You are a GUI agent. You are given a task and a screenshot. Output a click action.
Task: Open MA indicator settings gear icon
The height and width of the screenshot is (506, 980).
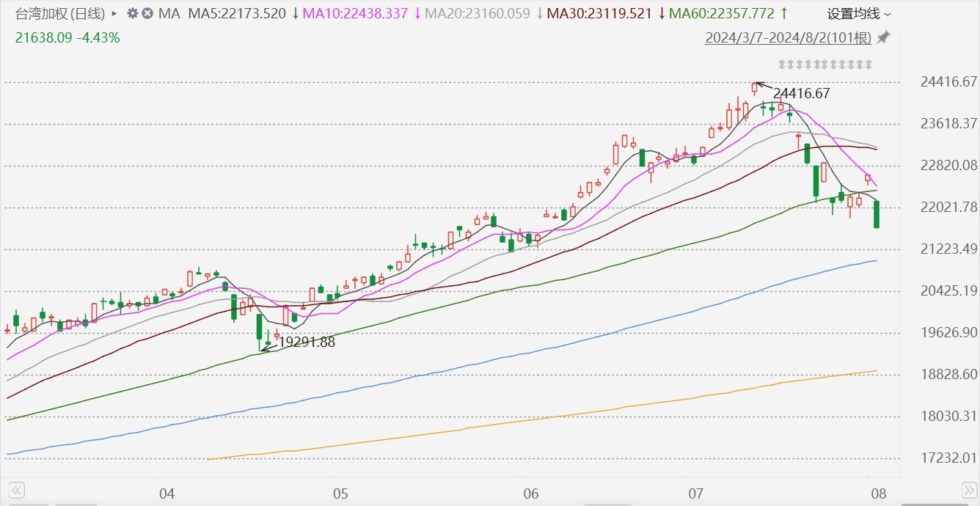tap(132, 13)
